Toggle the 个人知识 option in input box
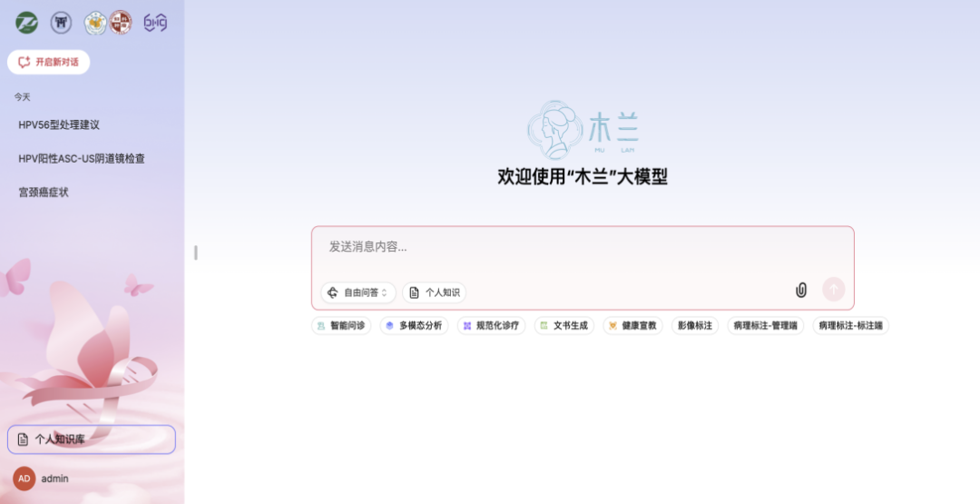 (x=435, y=292)
